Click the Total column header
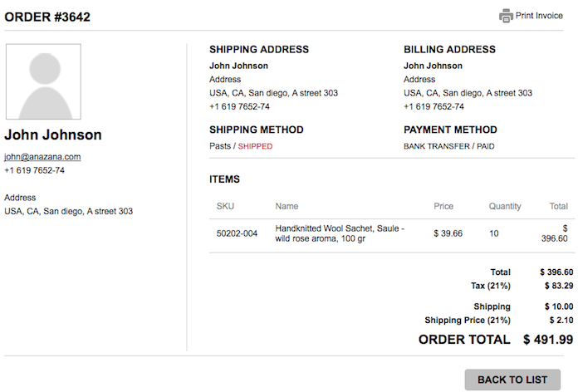The image size is (578, 392). pyautogui.click(x=558, y=206)
